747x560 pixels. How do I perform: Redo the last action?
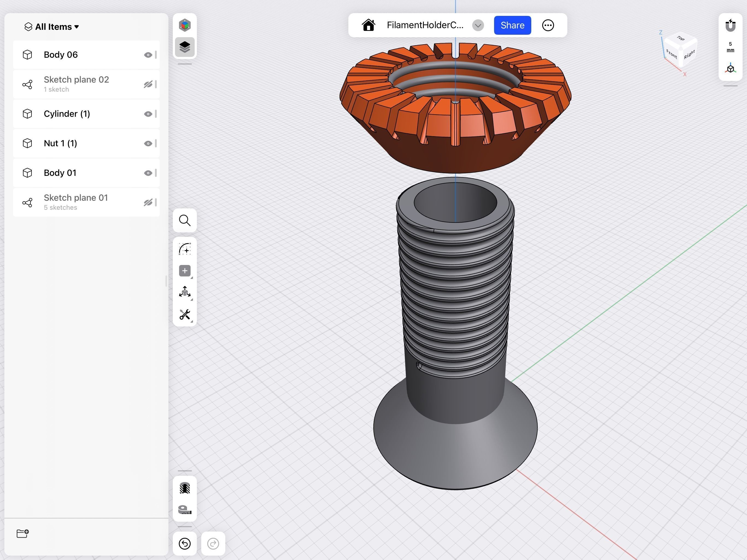click(213, 543)
